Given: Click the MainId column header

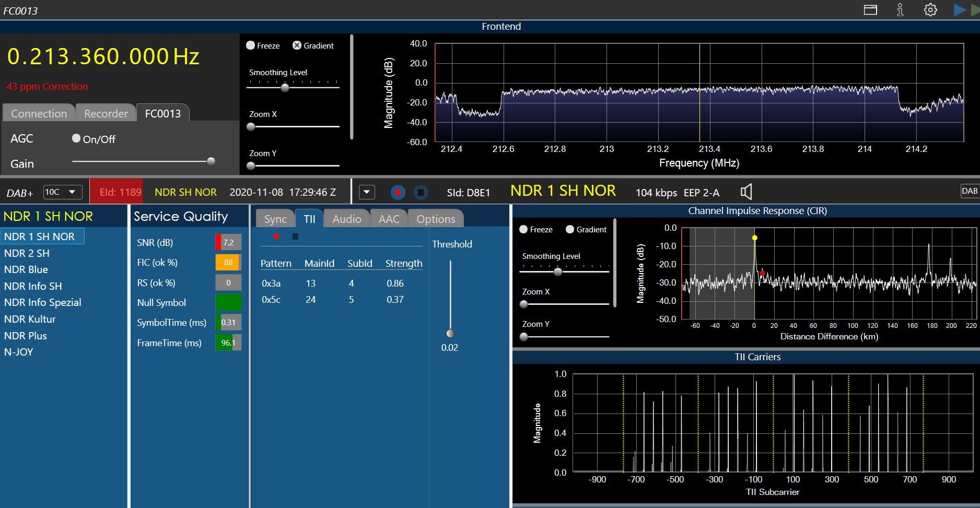Looking at the screenshot, I should click(319, 263).
